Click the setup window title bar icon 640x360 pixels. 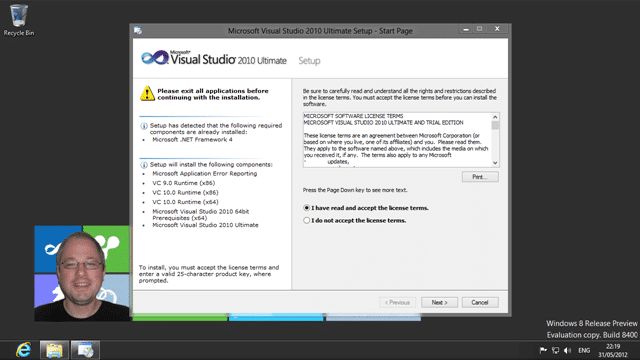[138, 31]
